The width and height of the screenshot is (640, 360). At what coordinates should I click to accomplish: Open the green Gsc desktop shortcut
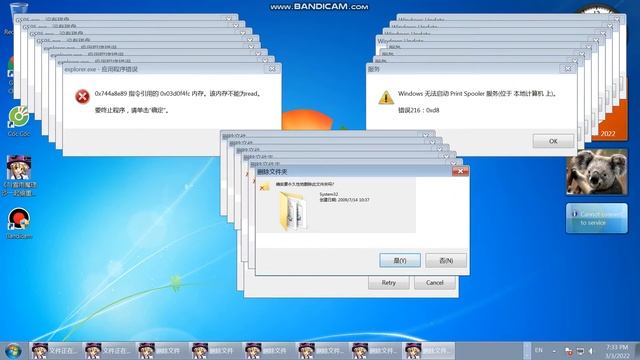tap(18, 121)
